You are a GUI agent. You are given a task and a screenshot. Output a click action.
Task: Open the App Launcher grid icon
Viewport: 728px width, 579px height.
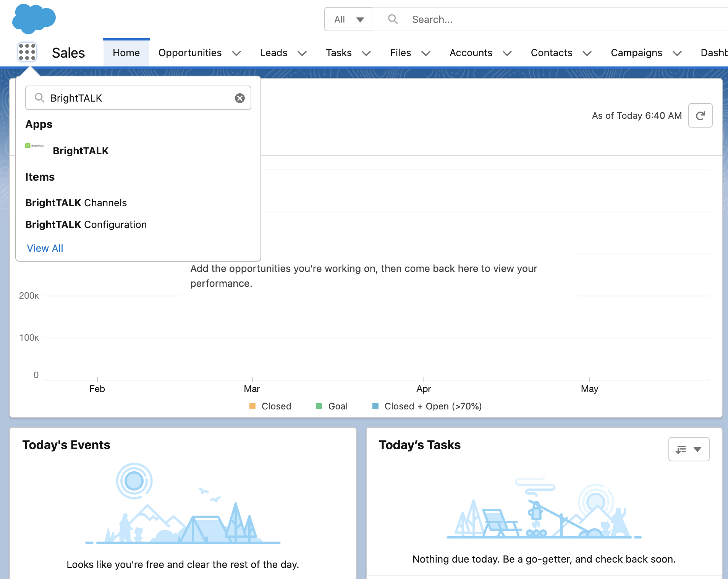[27, 52]
